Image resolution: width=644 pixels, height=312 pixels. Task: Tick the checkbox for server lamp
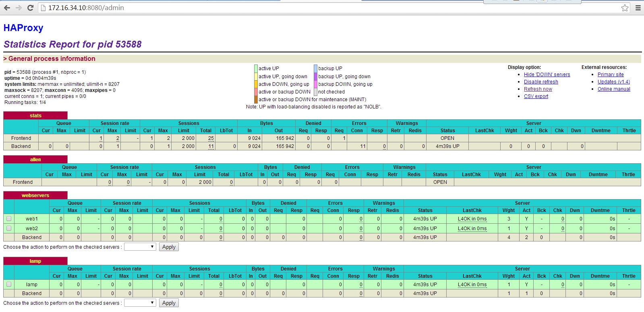tap(9, 284)
